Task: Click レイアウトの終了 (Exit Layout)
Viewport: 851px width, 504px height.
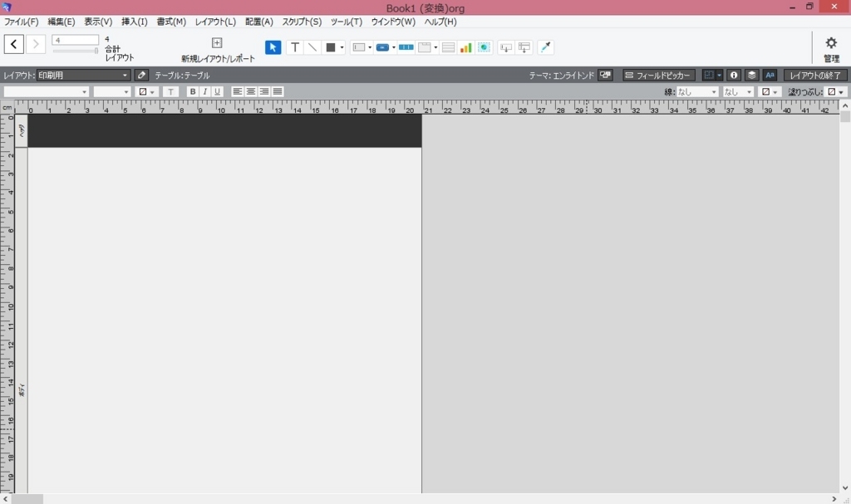Action: (x=815, y=76)
